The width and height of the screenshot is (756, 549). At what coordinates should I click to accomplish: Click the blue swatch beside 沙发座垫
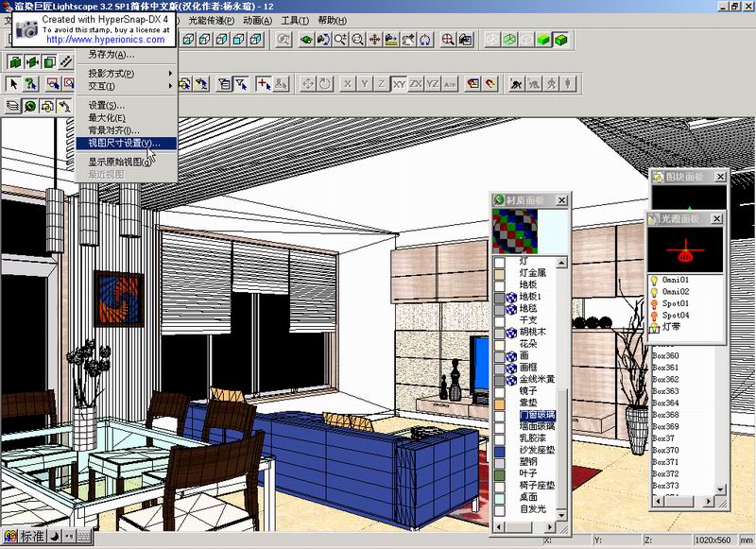point(500,451)
